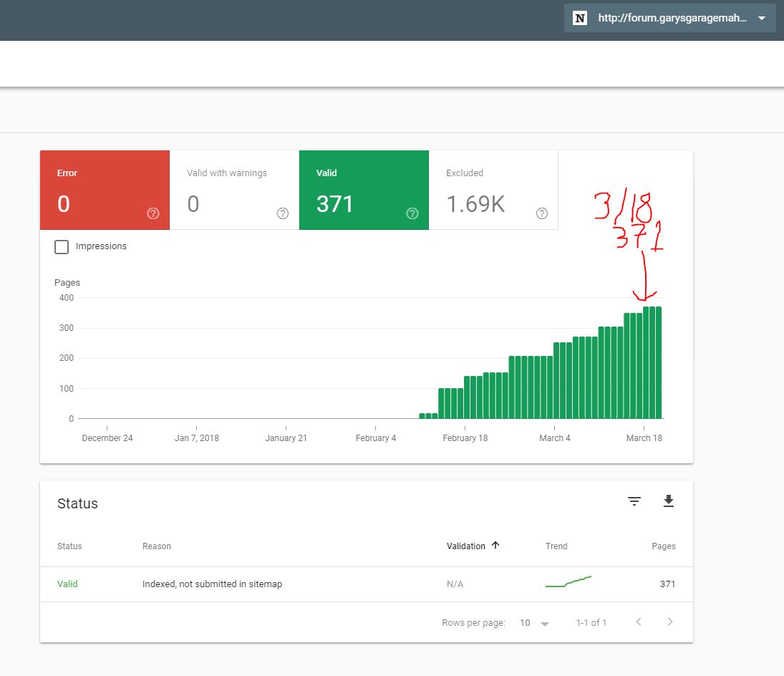The width and height of the screenshot is (784, 676).
Task: Click the help icon on Error card
Action: tap(153, 213)
